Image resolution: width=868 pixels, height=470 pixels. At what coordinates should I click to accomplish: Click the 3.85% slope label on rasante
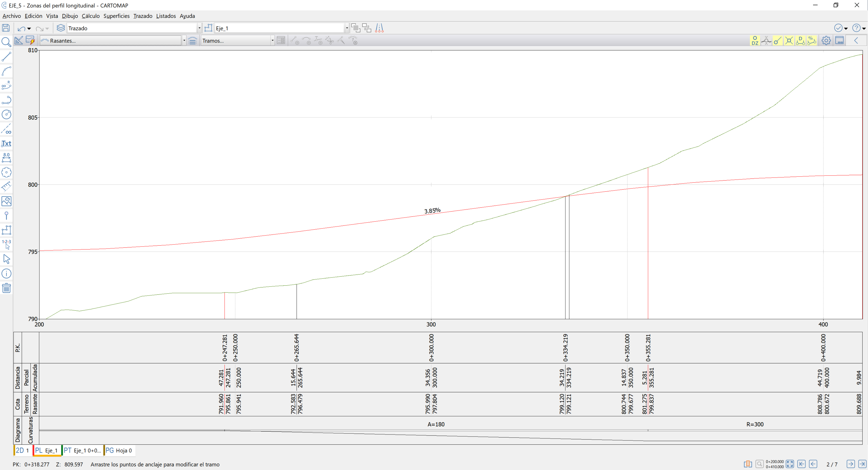432,211
